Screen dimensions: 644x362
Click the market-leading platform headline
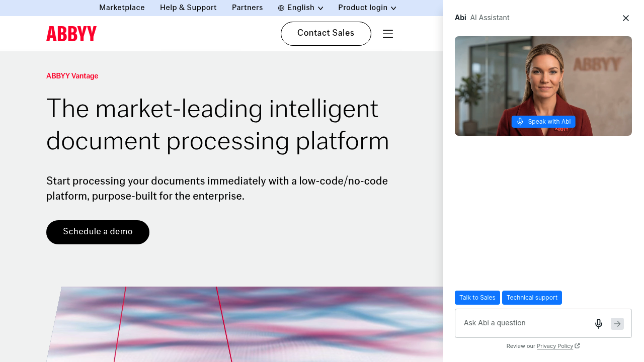(217, 125)
